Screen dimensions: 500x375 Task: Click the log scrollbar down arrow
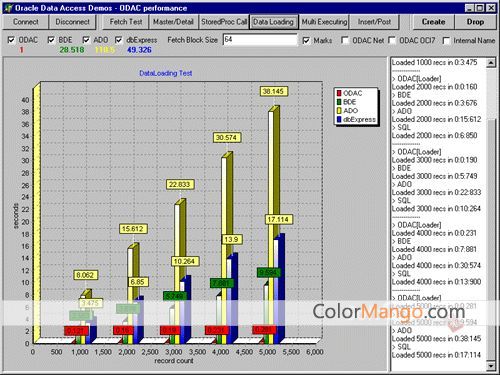491,366
